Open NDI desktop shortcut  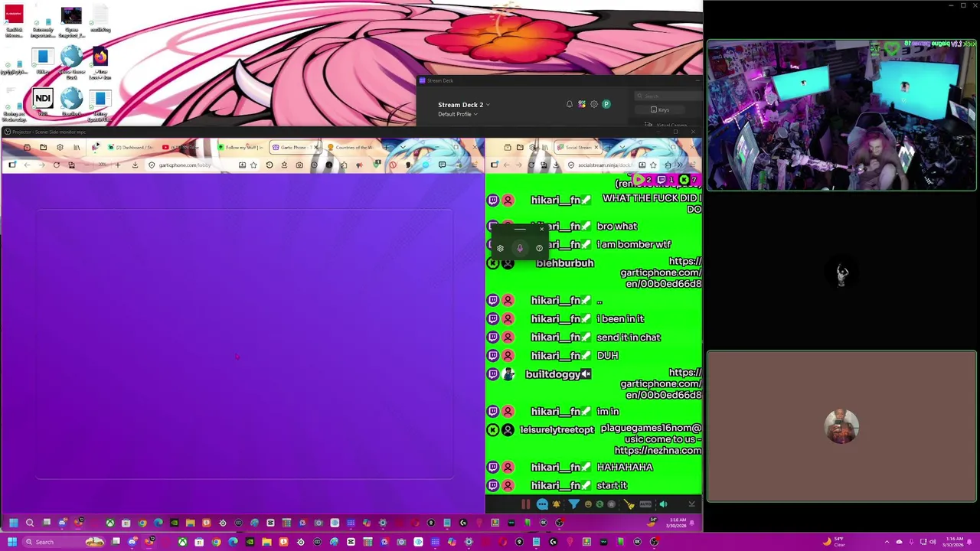point(43,102)
